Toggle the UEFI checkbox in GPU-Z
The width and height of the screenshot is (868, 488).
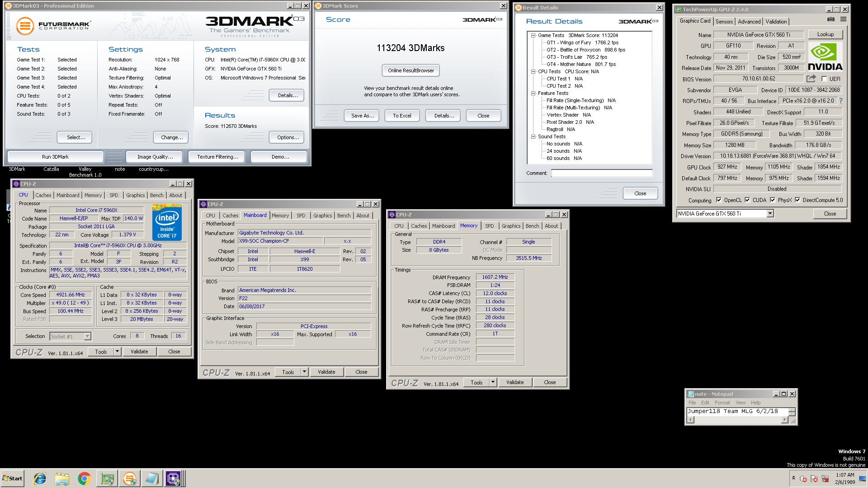[824, 79]
